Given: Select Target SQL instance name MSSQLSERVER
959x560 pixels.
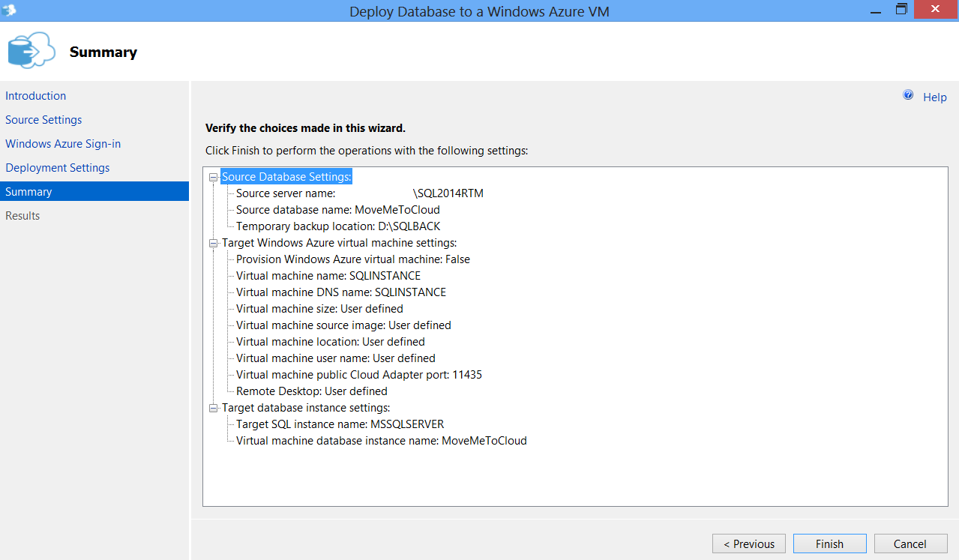Looking at the screenshot, I should click(340, 424).
